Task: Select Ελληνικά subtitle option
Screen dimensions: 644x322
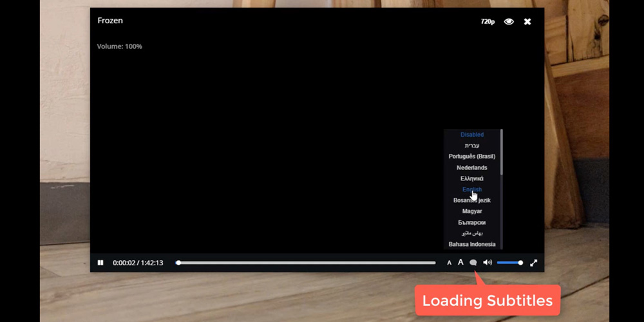Action: 472,178
